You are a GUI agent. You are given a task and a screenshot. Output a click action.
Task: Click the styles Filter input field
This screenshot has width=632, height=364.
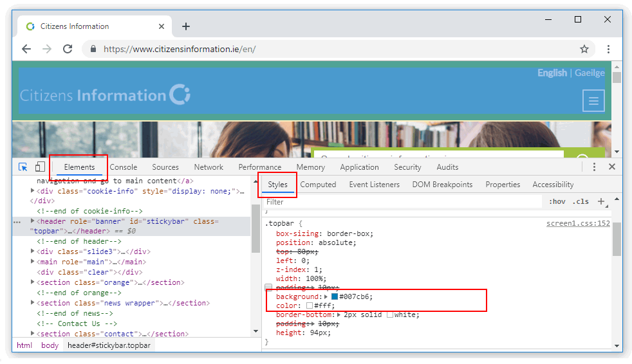[402, 202]
